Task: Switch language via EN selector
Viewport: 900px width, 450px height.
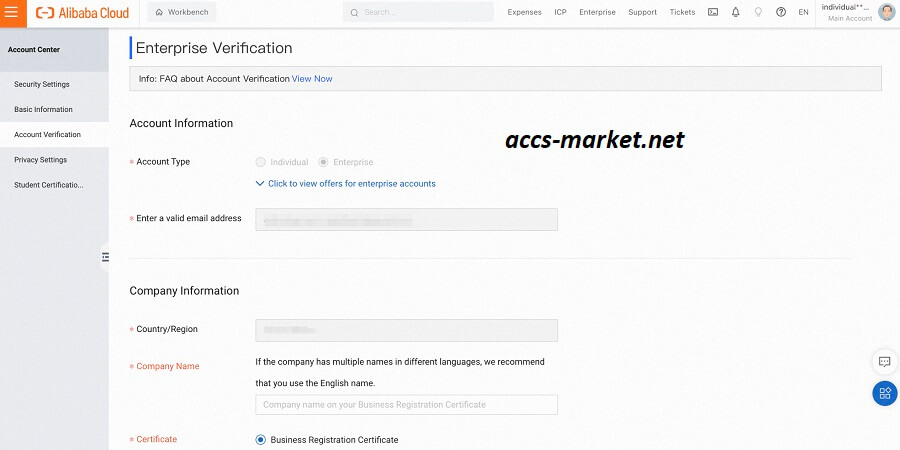Action: coord(804,12)
